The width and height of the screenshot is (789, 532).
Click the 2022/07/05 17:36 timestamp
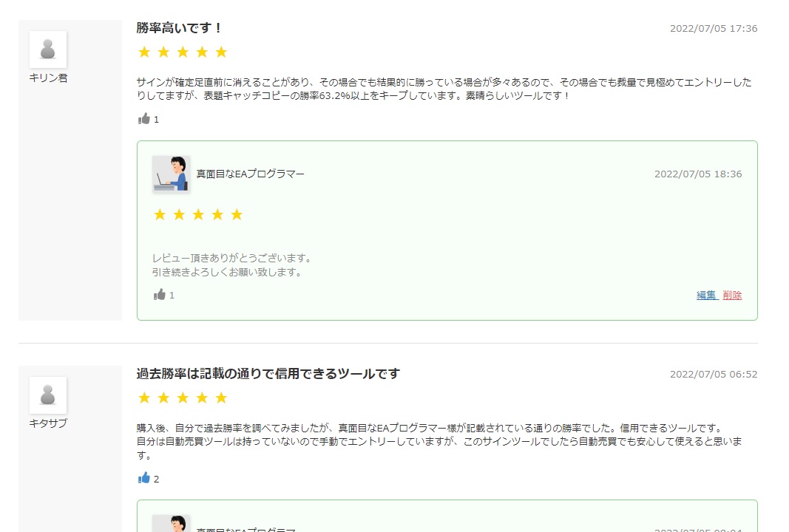(713, 29)
